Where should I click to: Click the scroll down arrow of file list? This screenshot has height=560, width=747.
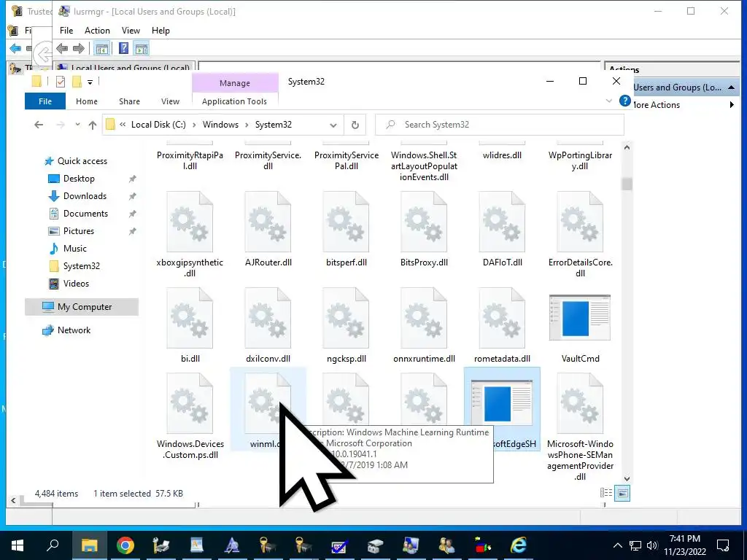[x=627, y=478]
